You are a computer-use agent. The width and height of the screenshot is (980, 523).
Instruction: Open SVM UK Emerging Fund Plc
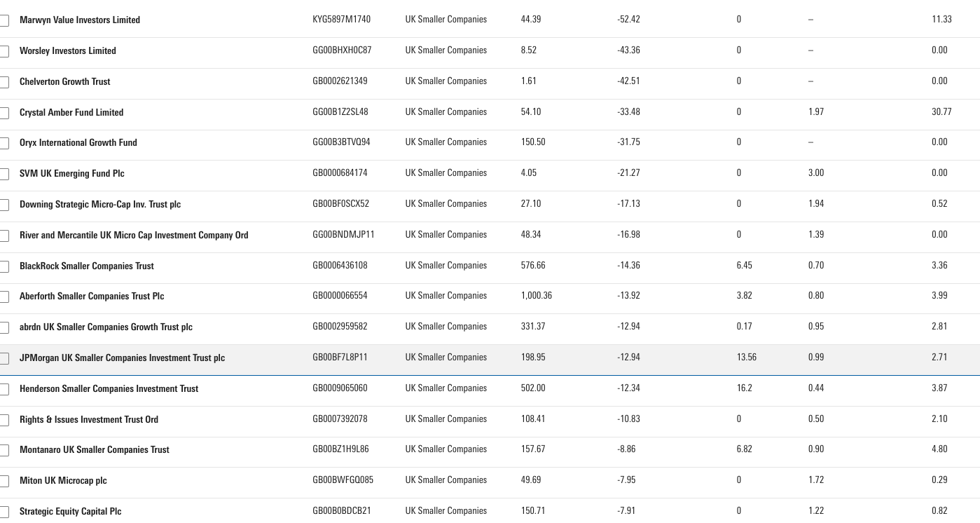pyautogui.click(x=72, y=173)
